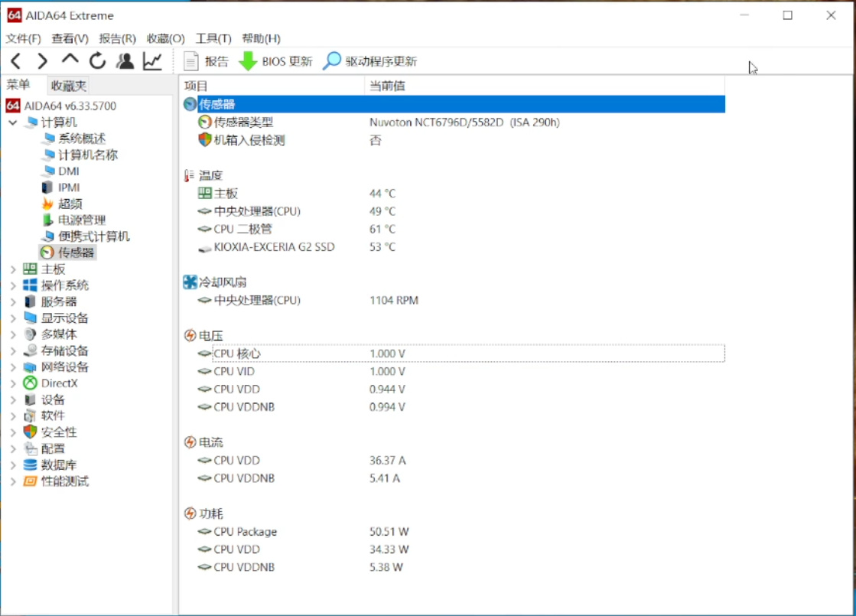Open the 查看(V) menu
The height and width of the screenshot is (616, 856).
pos(70,38)
